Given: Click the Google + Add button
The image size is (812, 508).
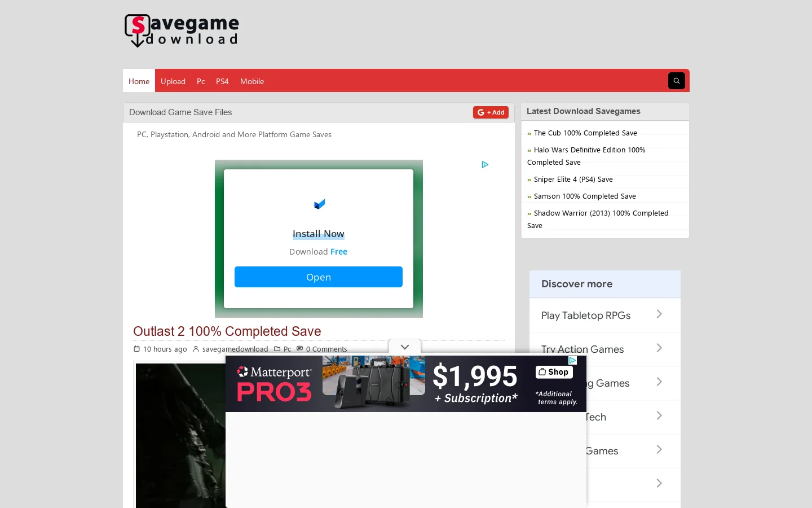Looking at the screenshot, I should [491, 112].
